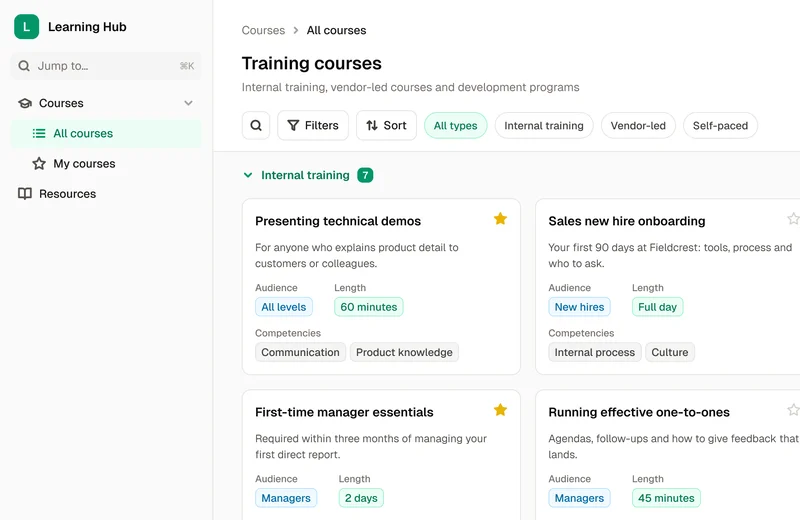Image resolution: width=800 pixels, height=520 pixels.
Task: Click the search magnifier button in toolbar
Action: pos(256,126)
